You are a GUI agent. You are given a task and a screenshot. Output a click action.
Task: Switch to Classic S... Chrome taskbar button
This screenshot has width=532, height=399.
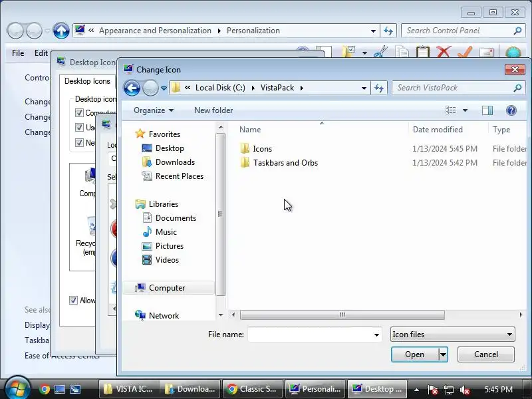[253, 389]
